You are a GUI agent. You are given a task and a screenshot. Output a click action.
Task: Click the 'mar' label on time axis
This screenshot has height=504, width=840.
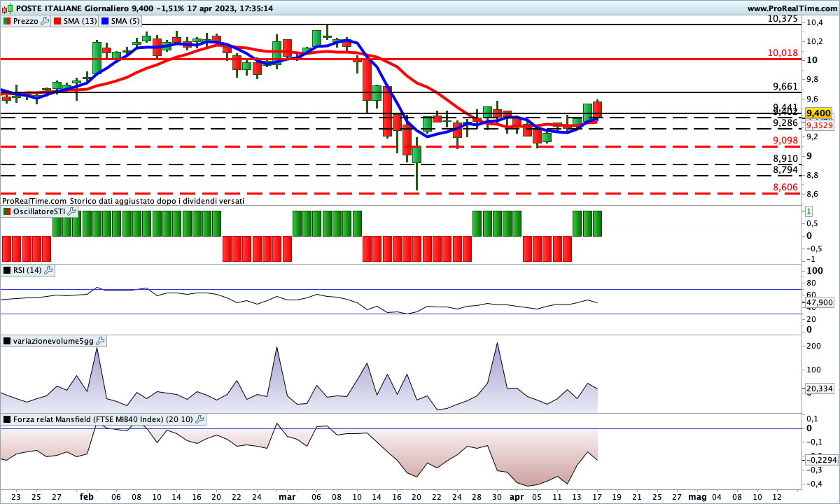[x=286, y=496]
